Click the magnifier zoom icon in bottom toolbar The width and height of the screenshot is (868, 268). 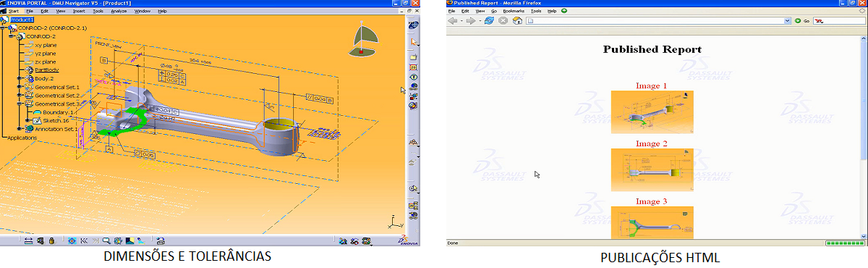pyautogui.click(x=106, y=240)
